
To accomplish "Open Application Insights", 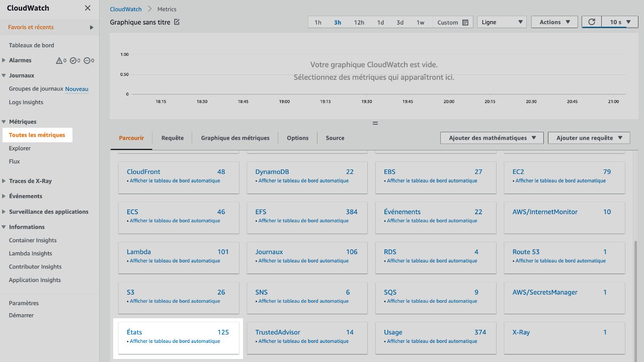I will point(35,280).
